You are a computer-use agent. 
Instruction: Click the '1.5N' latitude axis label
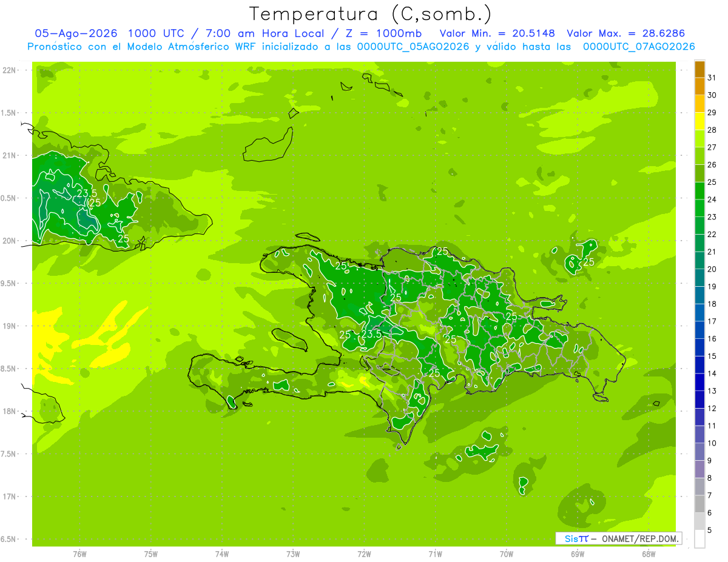point(9,113)
